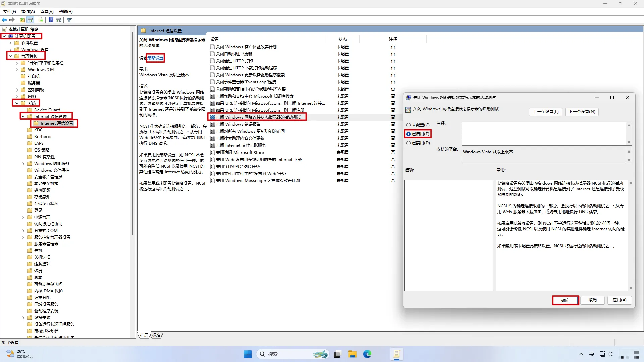Switch to the 扩展 tab
644x362 pixels.
click(x=144, y=335)
